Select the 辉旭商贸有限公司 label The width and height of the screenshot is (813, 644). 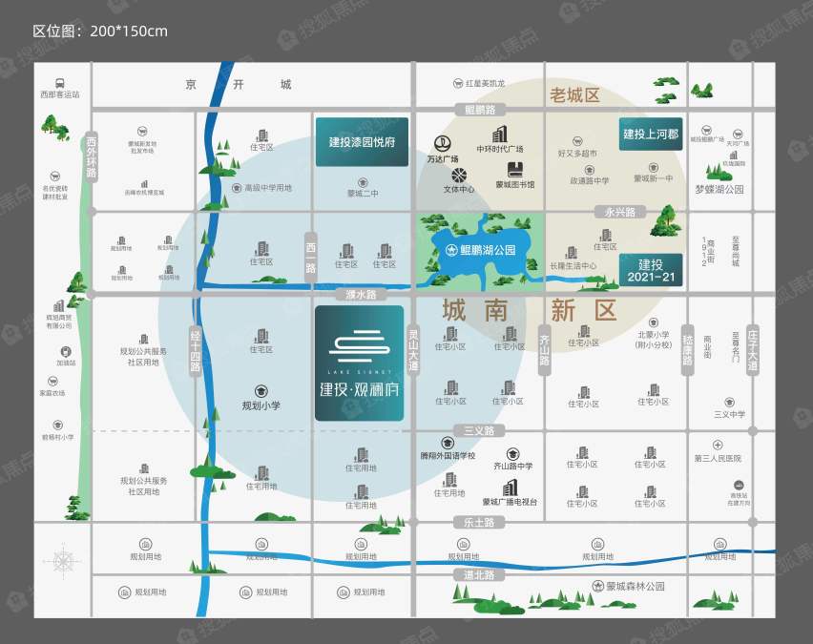click(59, 322)
